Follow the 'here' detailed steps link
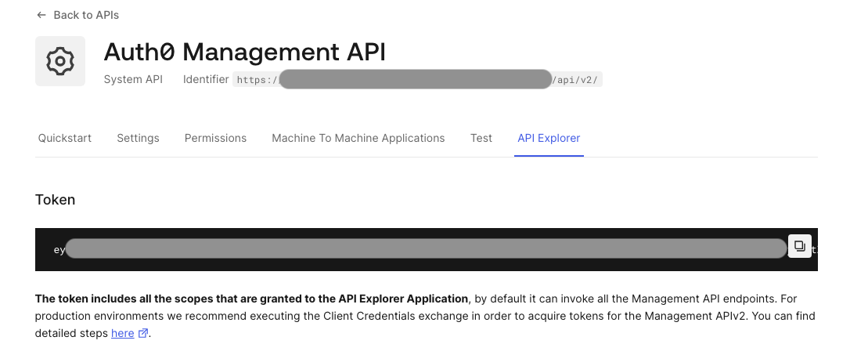 tap(122, 333)
